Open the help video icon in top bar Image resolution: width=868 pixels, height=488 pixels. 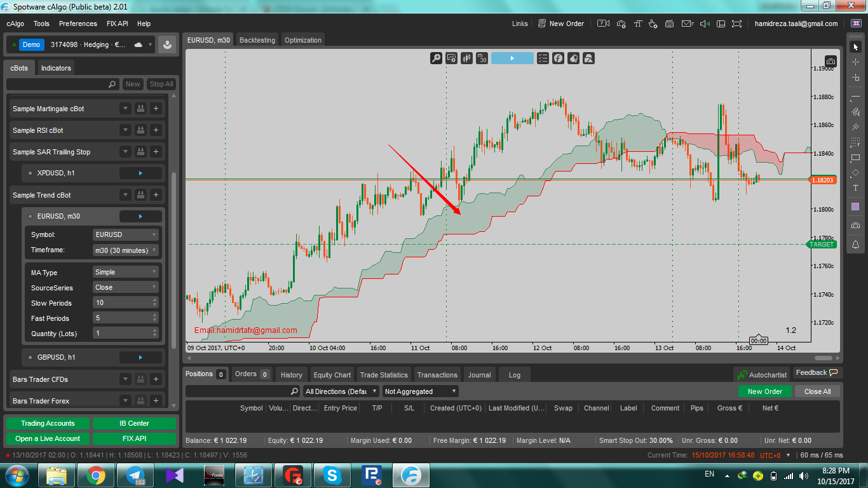tap(604, 24)
